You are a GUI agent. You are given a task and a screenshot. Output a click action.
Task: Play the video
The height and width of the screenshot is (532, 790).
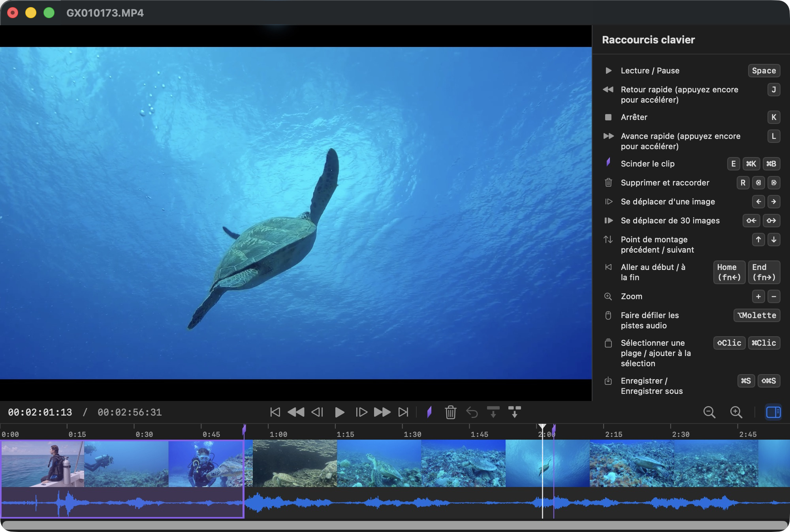pyautogui.click(x=339, y=412)
